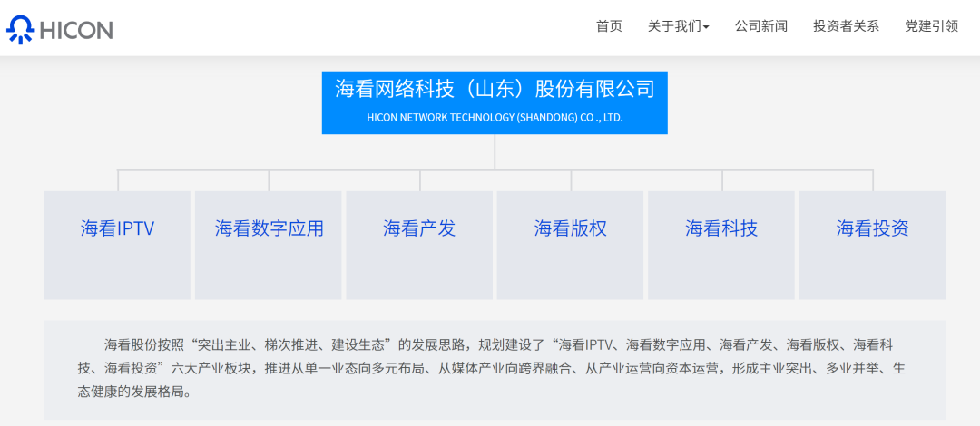Image resolution: width=980 pixels, height=426 pixels.
Task: Click the 海看股份按照 paragraph opening
Action: click(x=145, y=344)
